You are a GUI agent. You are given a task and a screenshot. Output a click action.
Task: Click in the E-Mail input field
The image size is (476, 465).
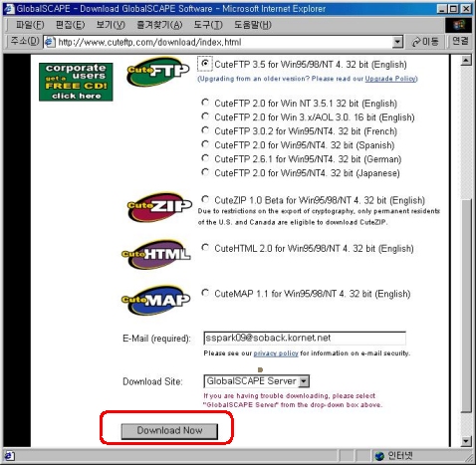point(305,339)
